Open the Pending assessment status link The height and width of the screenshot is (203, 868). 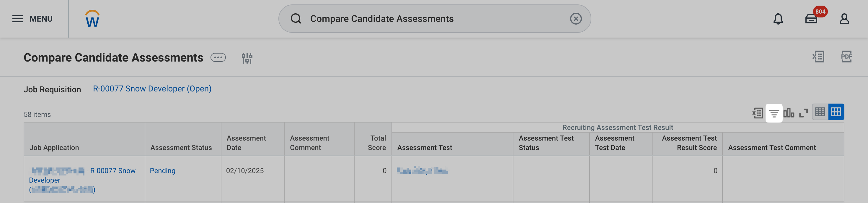pos(162,170)
